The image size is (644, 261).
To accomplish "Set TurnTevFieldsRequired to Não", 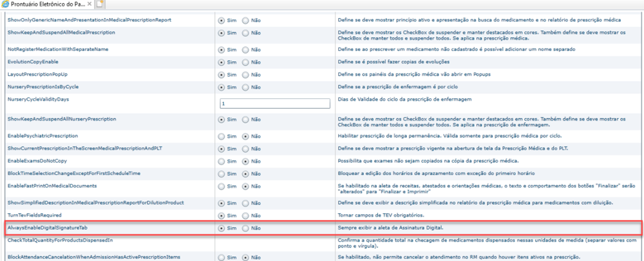I will [x=245, y=216].
